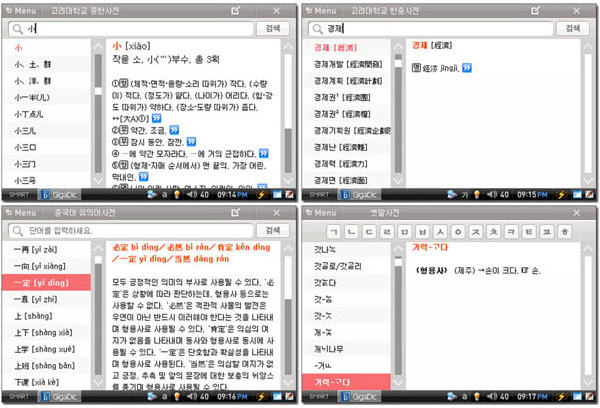Screen dimensions: 600x408
Task: Click the '단어를 입력하세요' search field
Action: tap(130, 231)
